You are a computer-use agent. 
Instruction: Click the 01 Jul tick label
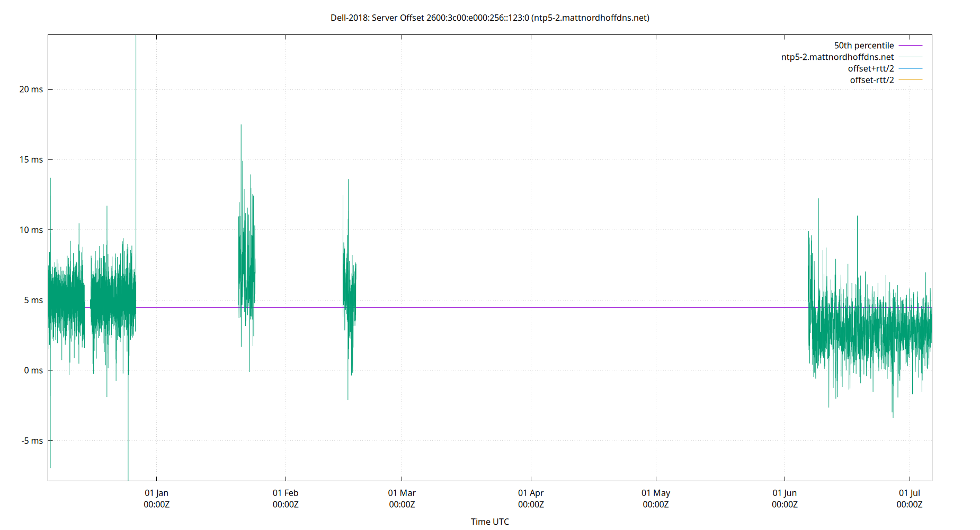click(x=910, y=493)
